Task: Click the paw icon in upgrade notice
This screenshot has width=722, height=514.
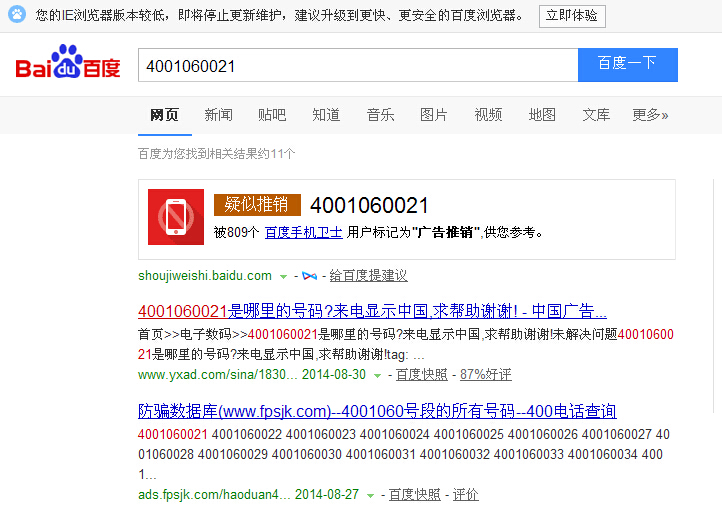Action: tap(17, 15)
